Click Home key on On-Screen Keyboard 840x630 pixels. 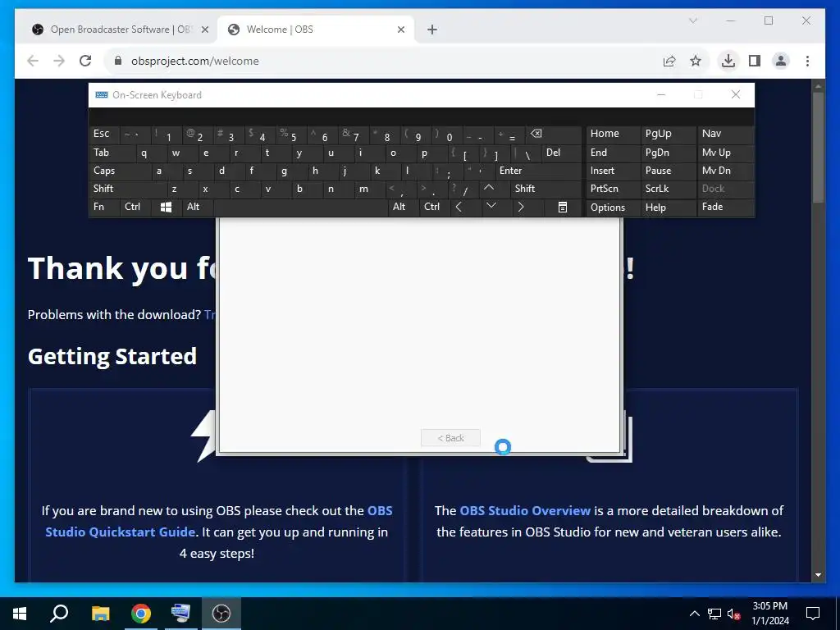coord(613,135)
